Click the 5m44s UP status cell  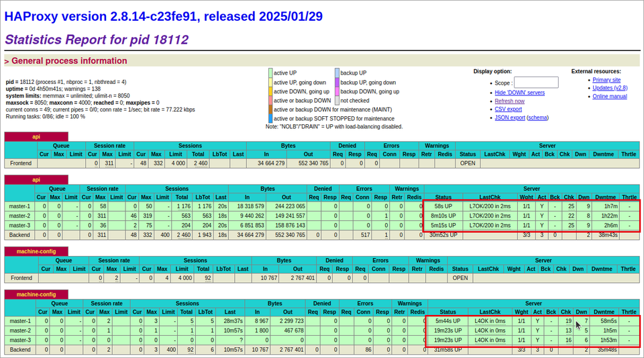tap(447, 321)
